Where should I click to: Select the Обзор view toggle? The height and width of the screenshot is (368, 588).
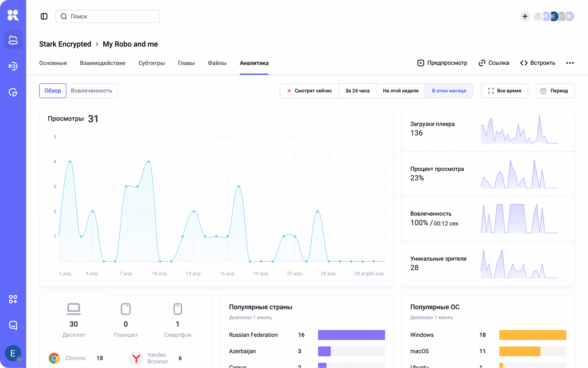pos(53,91)
